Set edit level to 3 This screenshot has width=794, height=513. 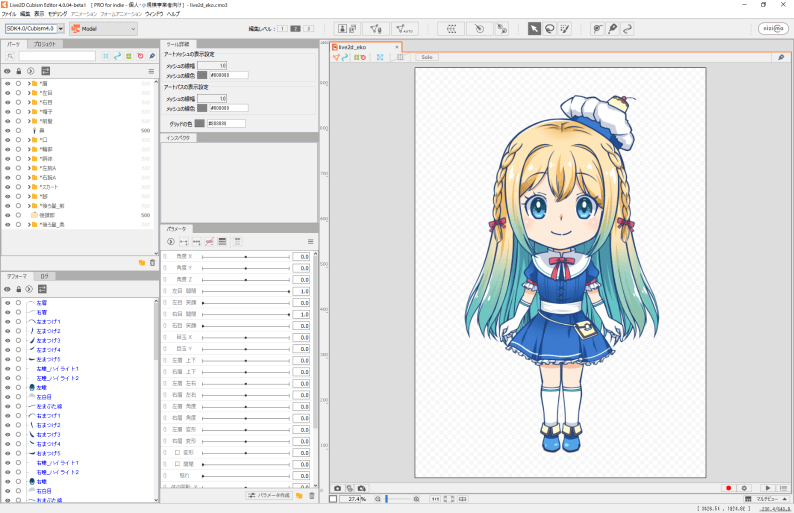[308, 29]
